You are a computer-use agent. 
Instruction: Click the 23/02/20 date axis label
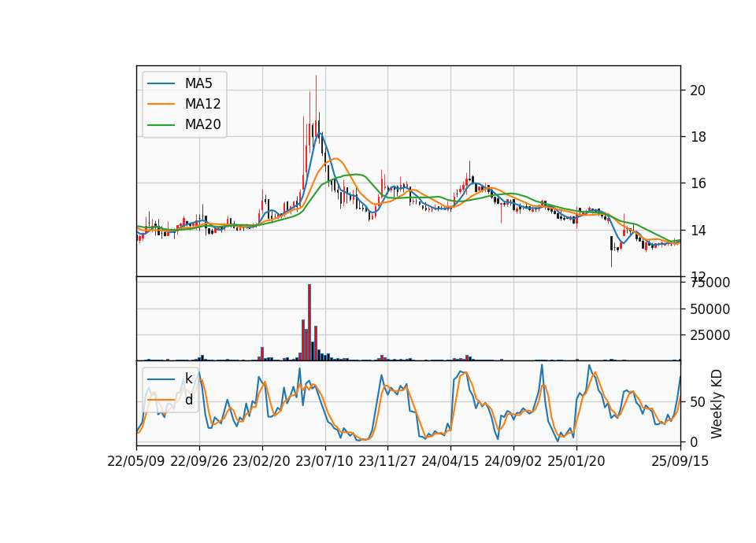click(261, 461)
